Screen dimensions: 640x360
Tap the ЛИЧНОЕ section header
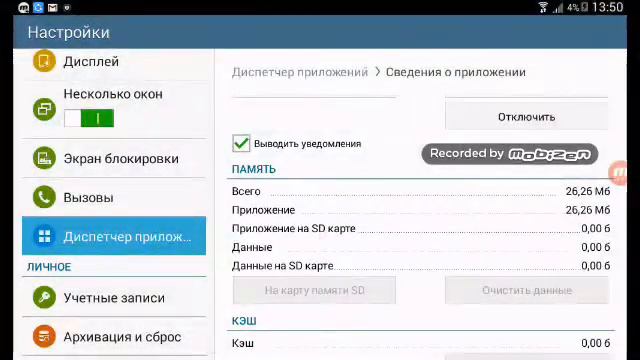coord(49,267)
